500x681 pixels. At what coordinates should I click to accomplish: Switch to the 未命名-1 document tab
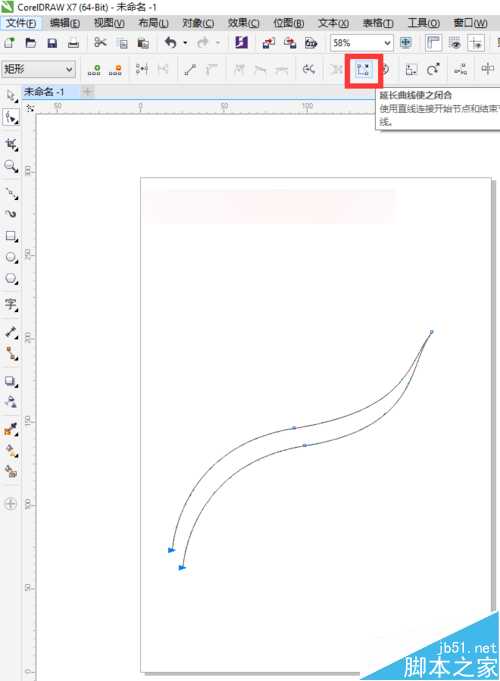(44, 92)
